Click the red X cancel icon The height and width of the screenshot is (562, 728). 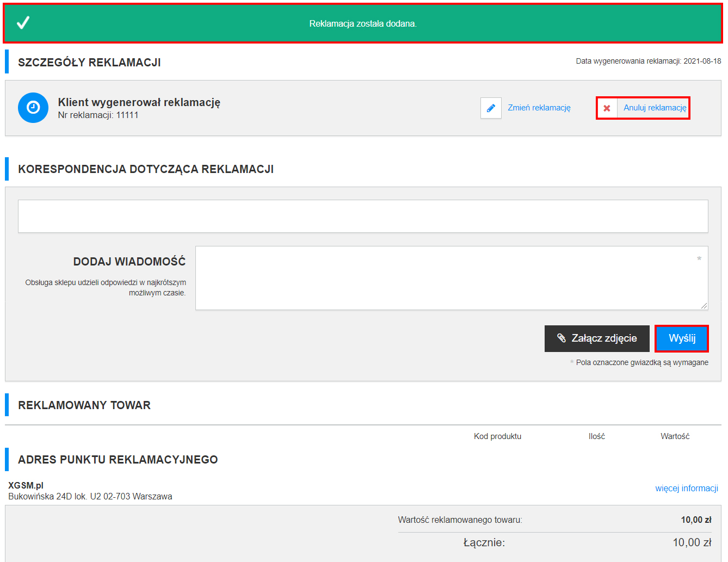click(607, 108)
